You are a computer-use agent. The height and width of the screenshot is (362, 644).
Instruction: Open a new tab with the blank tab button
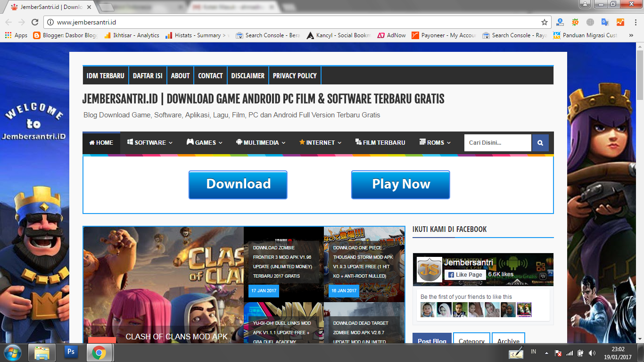point(107,7)
